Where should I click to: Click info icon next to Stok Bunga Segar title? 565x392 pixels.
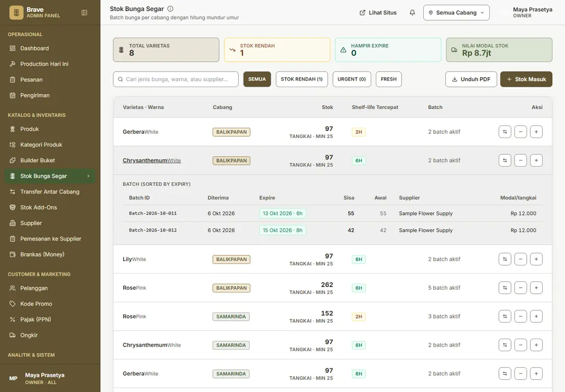click(171, 9)
